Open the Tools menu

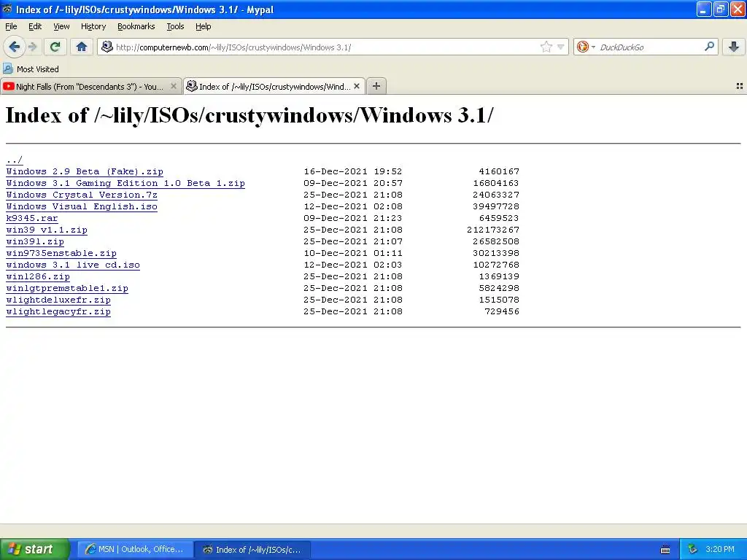coord(175,26)
